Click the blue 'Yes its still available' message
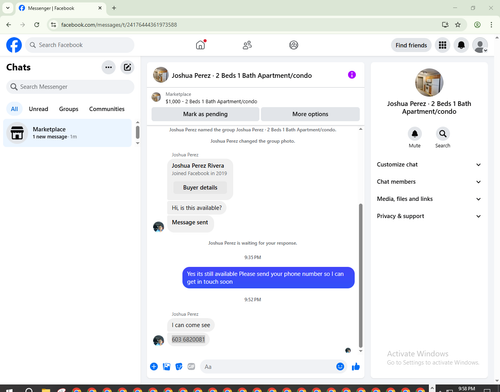Image resolution: width=500 pixels, height=392 pixels. pos(268,278)
